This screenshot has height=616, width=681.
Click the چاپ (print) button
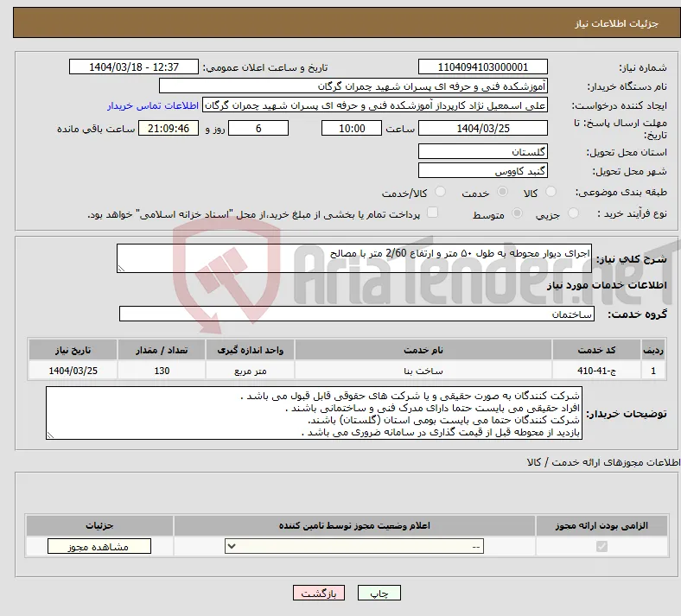[379, 593]
